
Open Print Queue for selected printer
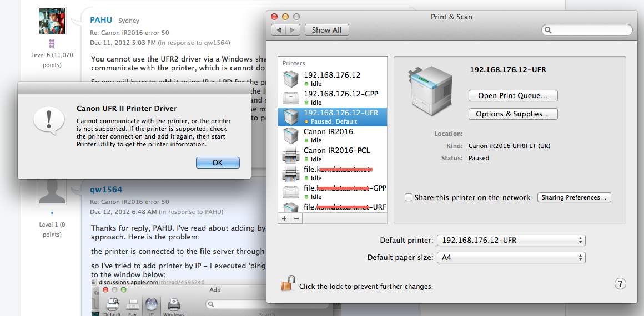coord(513,95)
